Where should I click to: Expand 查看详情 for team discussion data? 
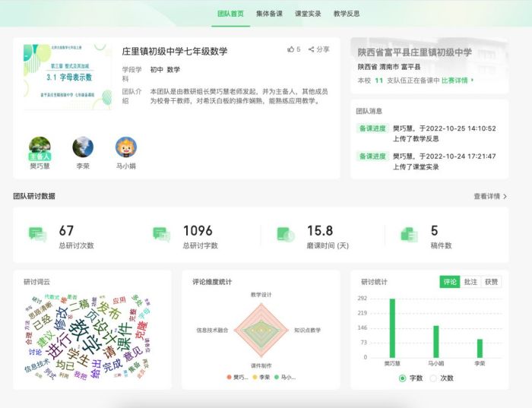tap(490, 196)
